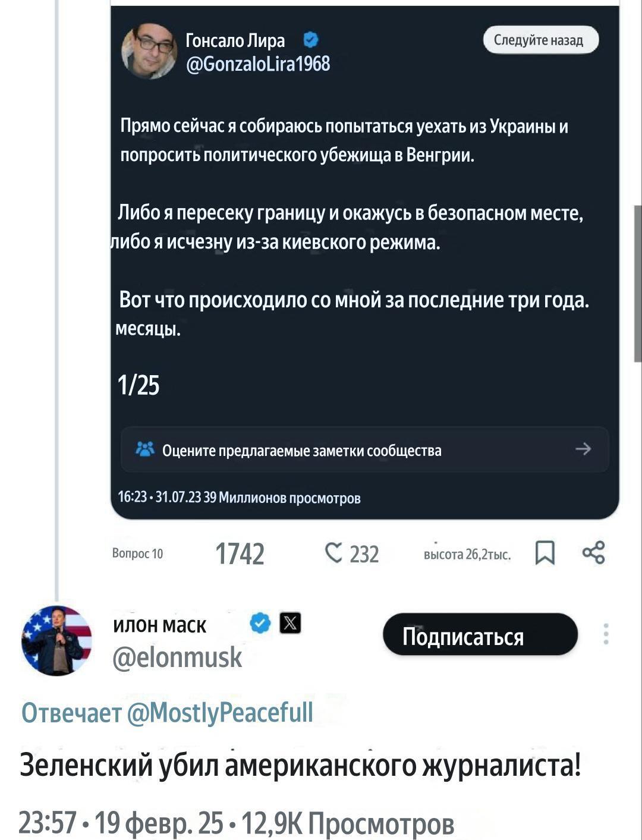642x840 pixels.
Task: Tap the heart like icon
Action: point(333,553)
